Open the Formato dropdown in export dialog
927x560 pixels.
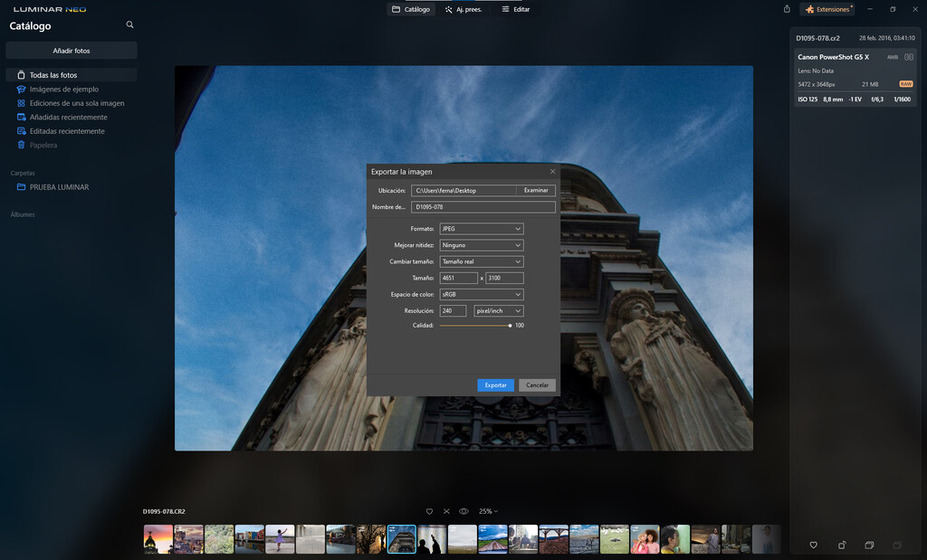click(481, 228)
